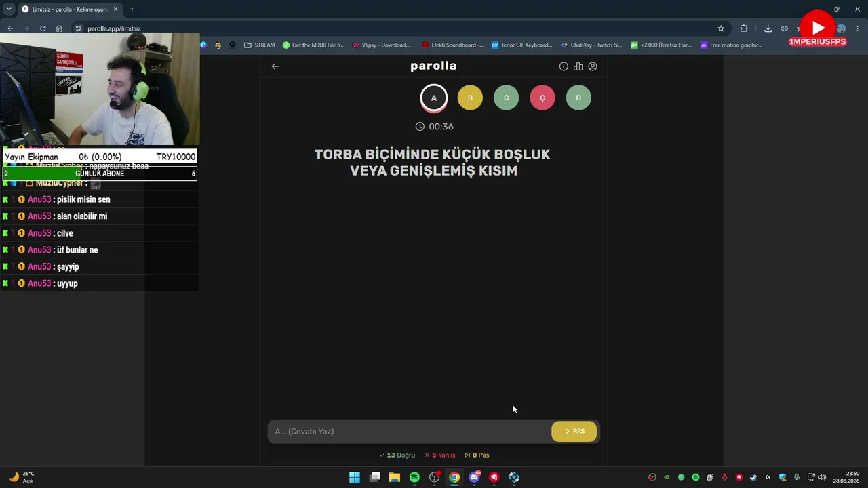
Task: Open the parolla user profile icon
Action: 593,66
